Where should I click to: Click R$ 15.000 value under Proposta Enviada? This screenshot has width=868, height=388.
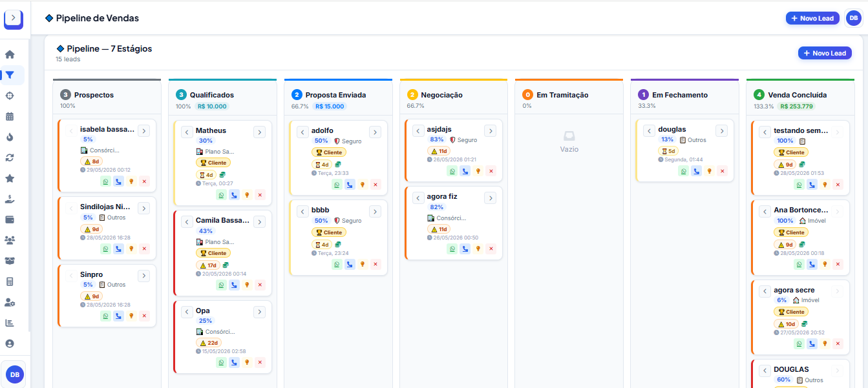tap(330, 107)
